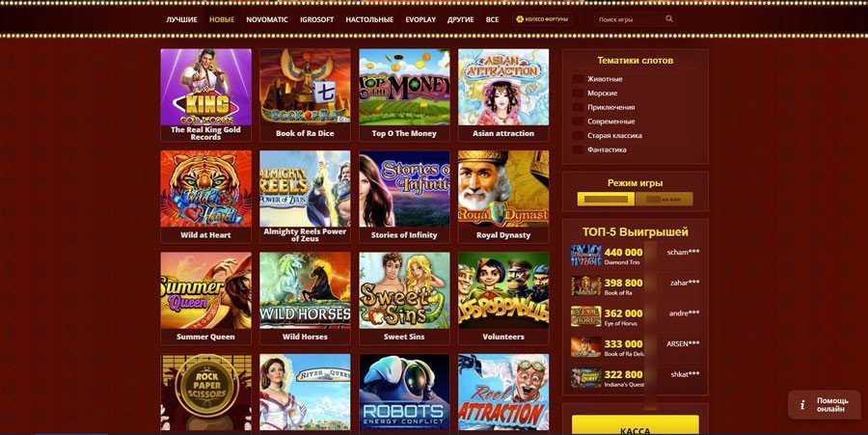Open the ЛУЧШИЕ games tab
This screenshot has width=868, height=435.
click(x=181, y=19)
